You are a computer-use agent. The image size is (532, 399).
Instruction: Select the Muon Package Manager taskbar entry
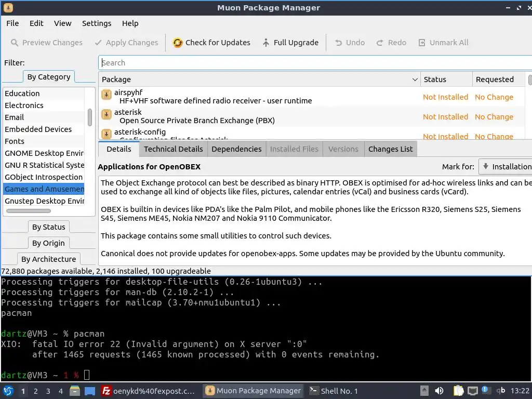[253, 391]
